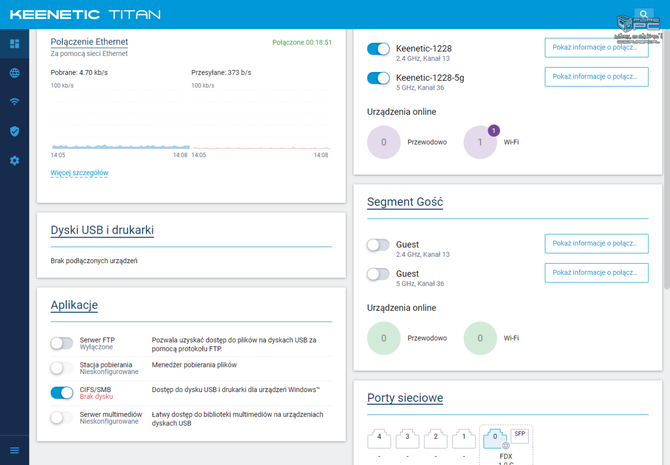670x465 pixels.
Task: Click the guest segment wired devices circle
Action: 384,338
